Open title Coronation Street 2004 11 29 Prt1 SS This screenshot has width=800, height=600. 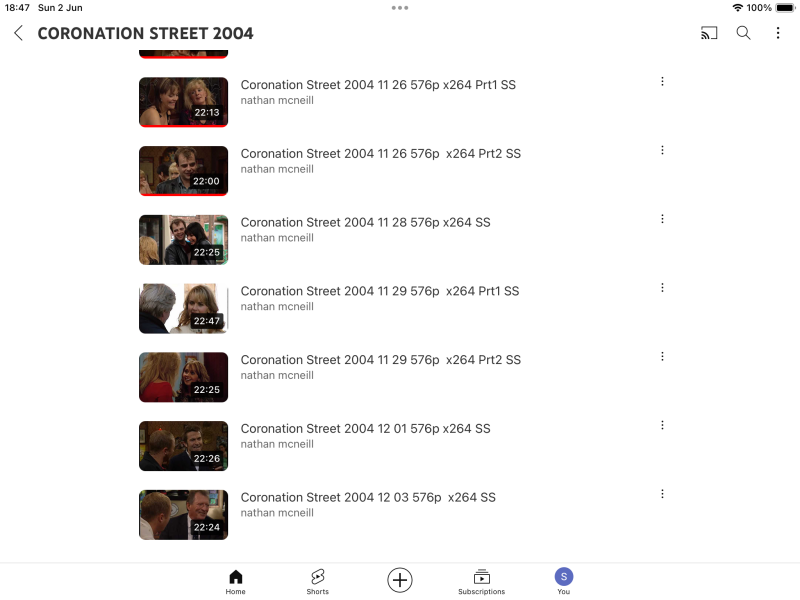[x=380, y=291]
